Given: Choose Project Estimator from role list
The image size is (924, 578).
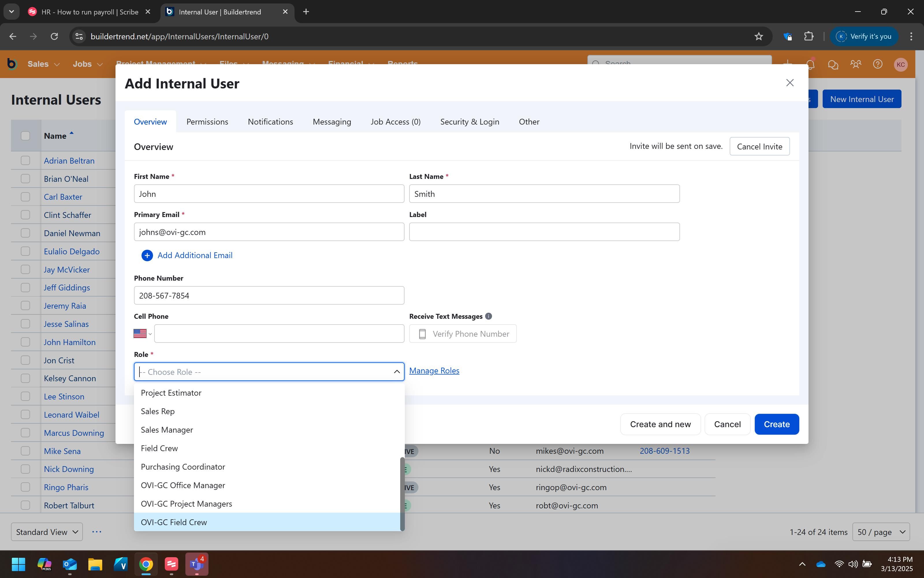Looking at the screenshot, I should pos(267,393).
